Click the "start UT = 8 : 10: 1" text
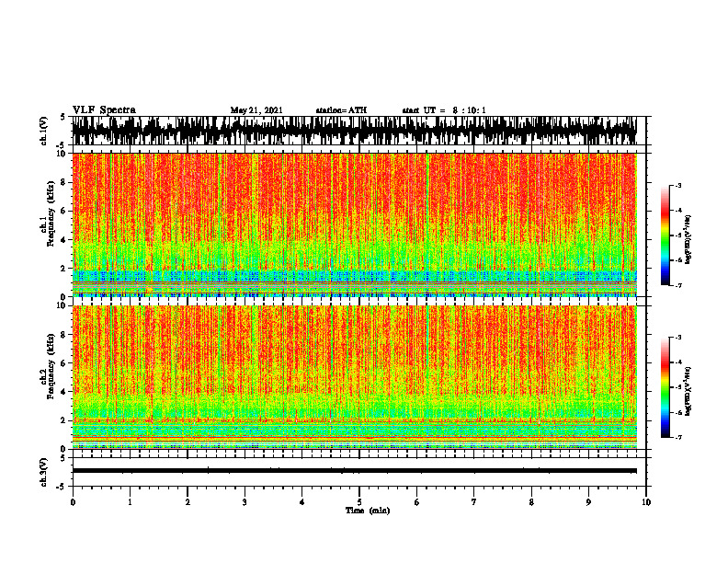Screen dimensions: 728x563 click(x=444, y=110)
